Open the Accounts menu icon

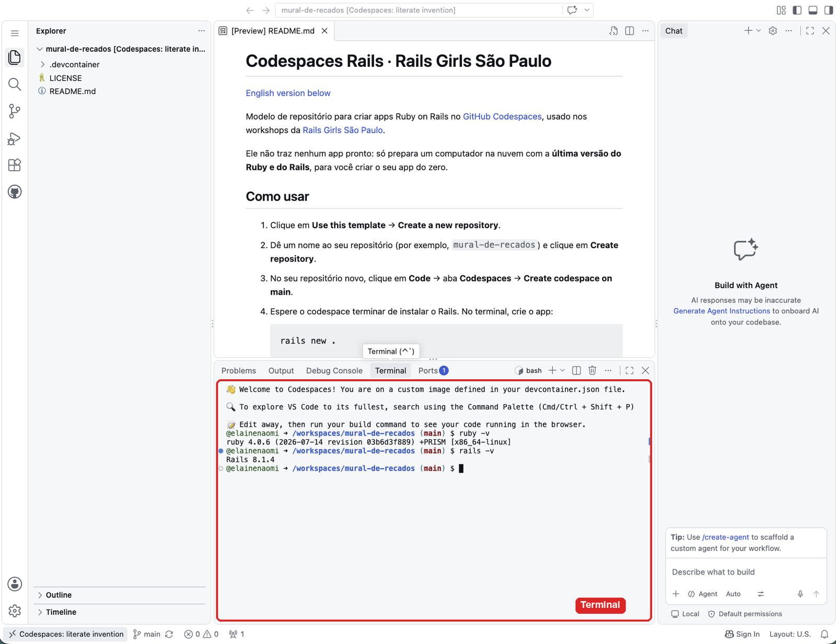tap(15, 584)
